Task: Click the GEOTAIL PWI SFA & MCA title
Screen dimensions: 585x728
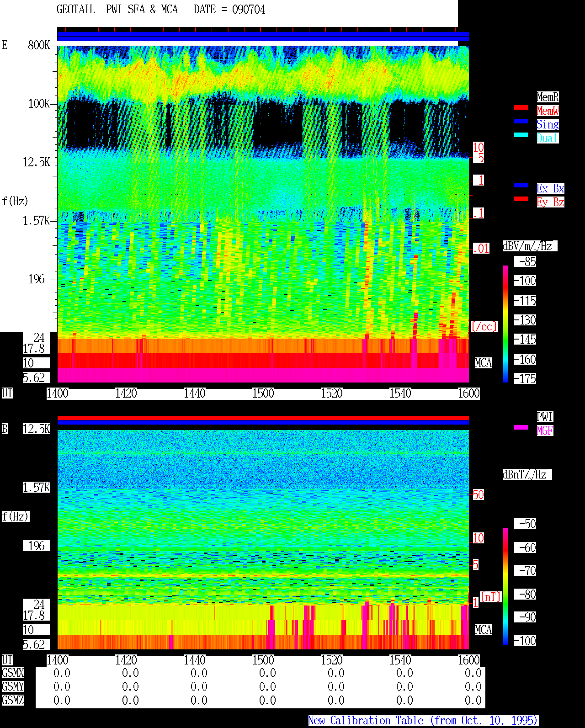Action: coord(117,10)
